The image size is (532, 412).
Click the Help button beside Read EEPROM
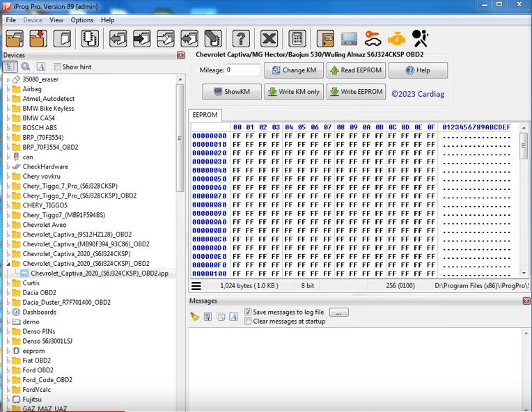[x=418, y=70]
